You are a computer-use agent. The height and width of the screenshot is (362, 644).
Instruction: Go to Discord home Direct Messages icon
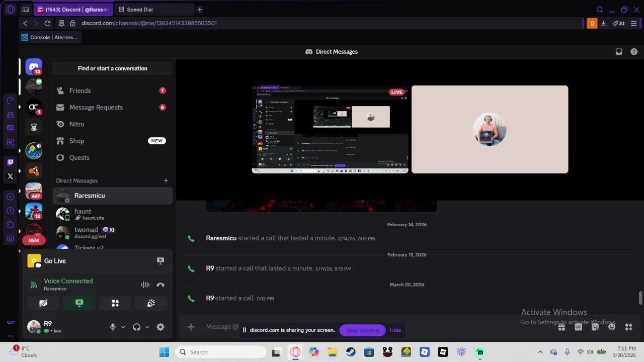[34, 66]
